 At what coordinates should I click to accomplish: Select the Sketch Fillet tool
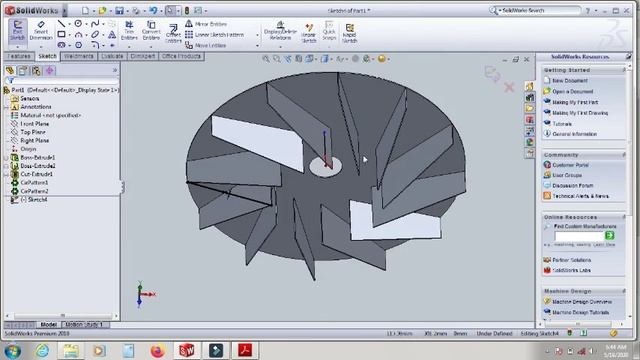95,45
